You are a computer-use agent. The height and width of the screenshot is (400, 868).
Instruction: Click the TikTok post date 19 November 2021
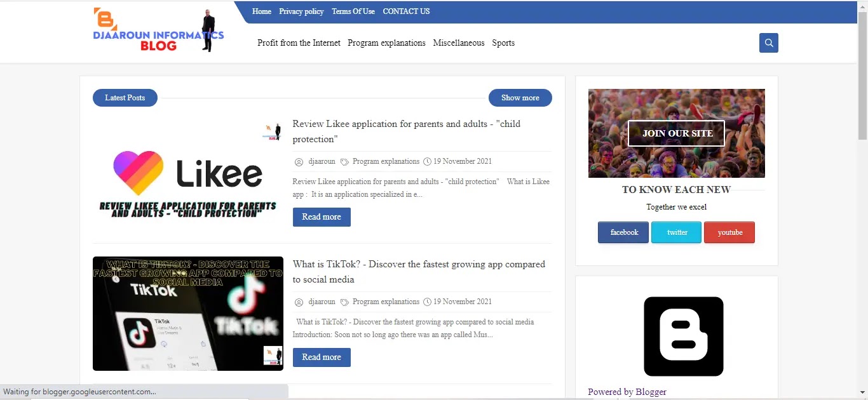[x=463, y=302]
